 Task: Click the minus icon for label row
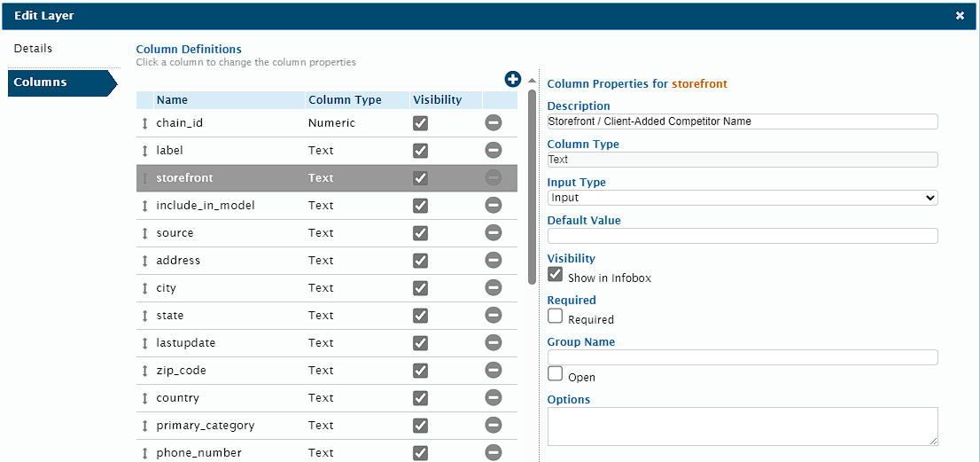point(494,151)
